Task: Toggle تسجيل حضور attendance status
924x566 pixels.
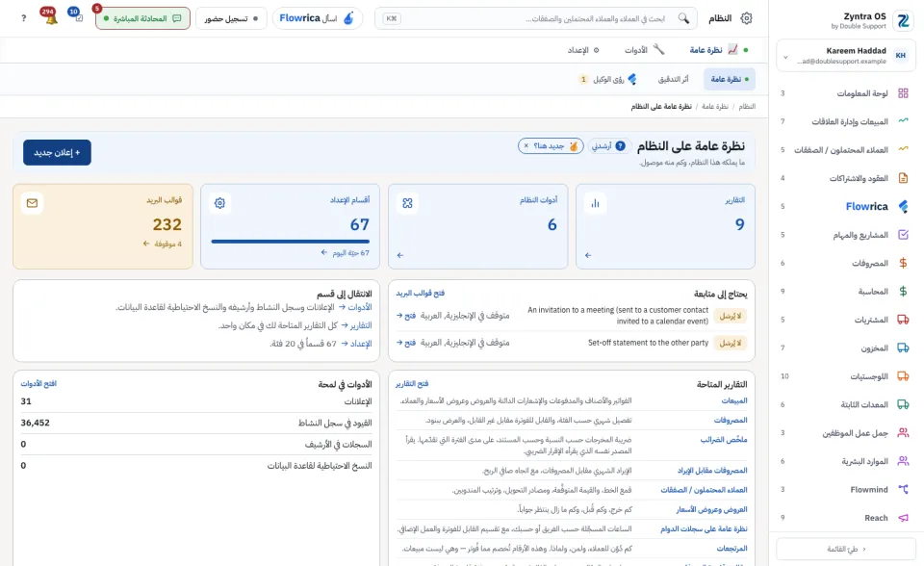Action: (x=231, y=18)
